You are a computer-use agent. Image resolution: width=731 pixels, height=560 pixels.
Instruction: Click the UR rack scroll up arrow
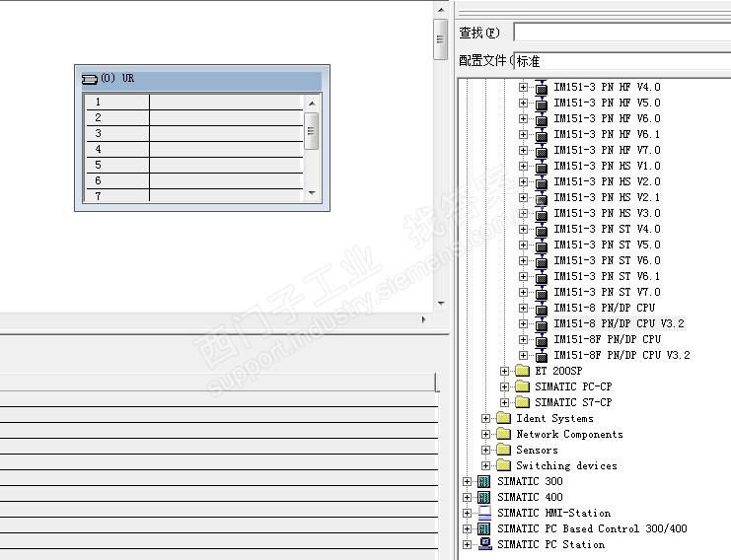(x=312, y=103)
